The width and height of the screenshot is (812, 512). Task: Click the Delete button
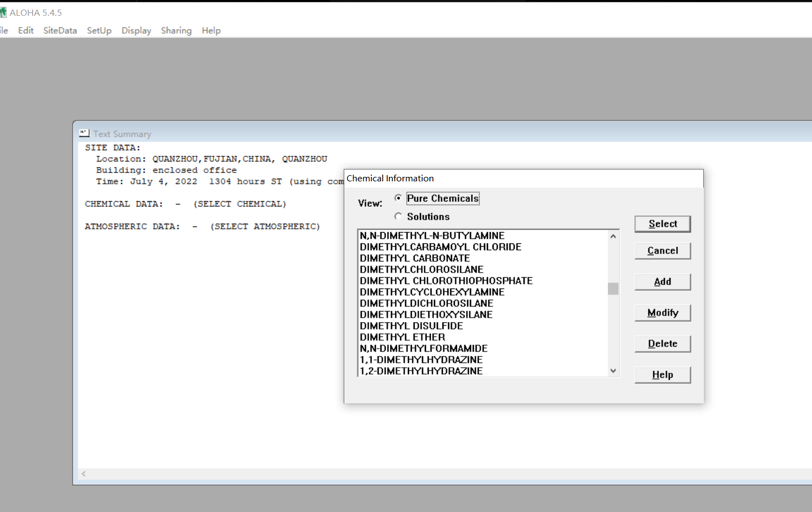click(x=663, y=344)
